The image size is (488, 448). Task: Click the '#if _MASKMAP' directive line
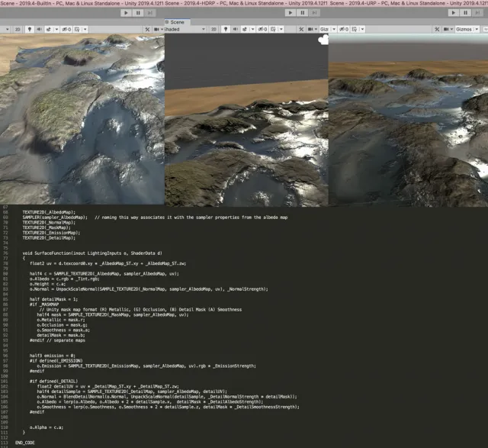click(44, 305)
